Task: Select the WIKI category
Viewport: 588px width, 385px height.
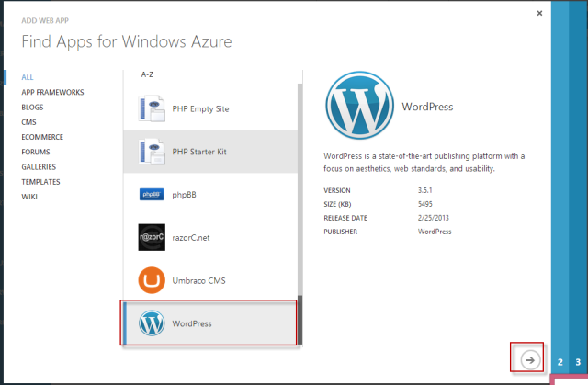Action: tap(29, 197)
